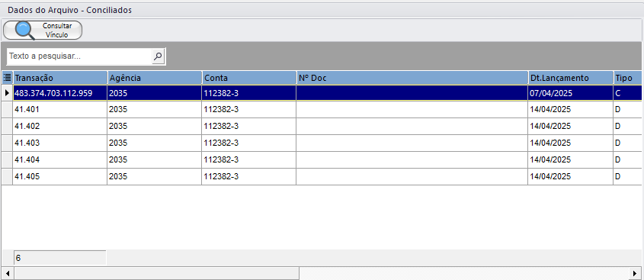Click Agência 2035 in row 41.402

click(x=155, y=126)
